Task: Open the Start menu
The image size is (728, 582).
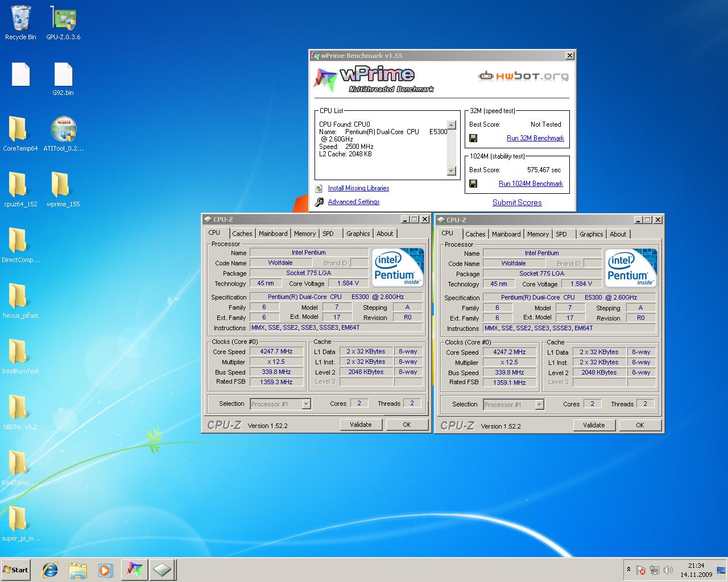Action: click(x=16, y=570)
